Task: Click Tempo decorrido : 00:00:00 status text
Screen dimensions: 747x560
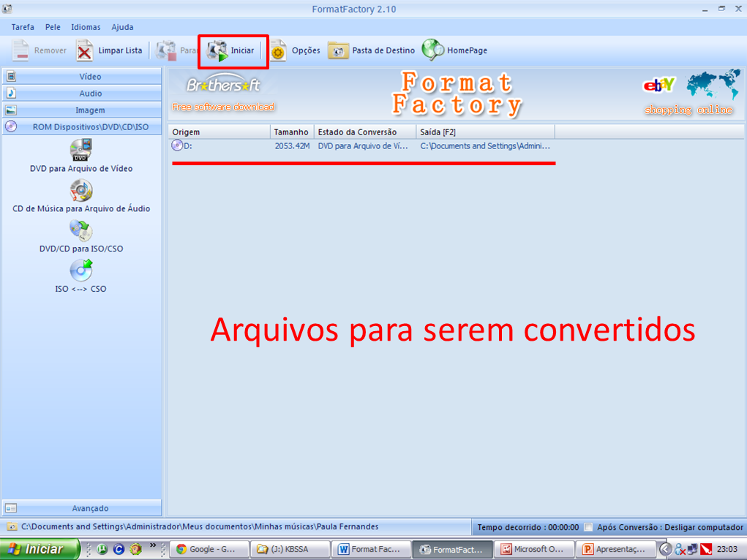Action: click(528, 527)
